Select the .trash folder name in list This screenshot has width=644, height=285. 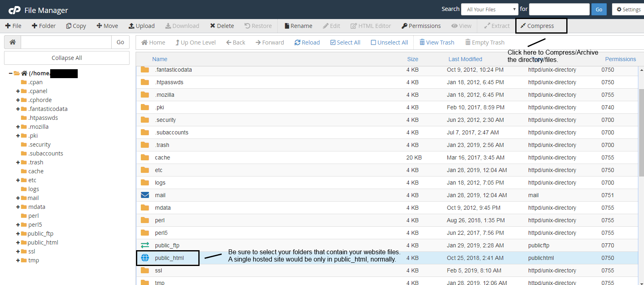tap(162, 145)
